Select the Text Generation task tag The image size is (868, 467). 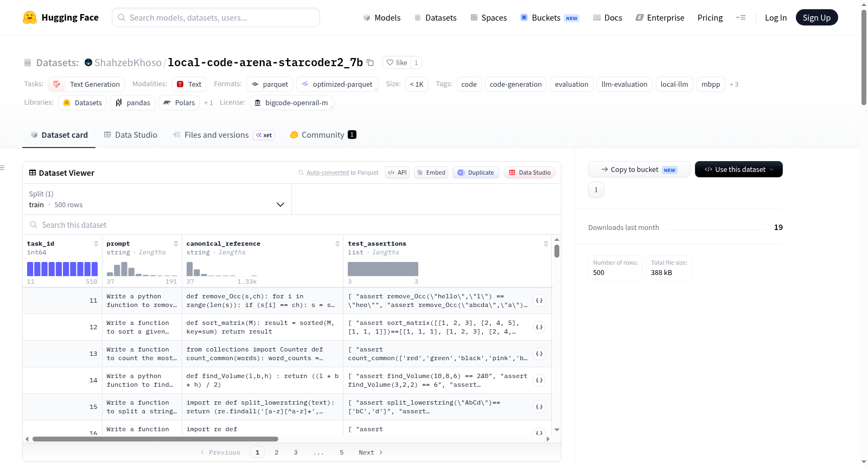(86, 84)
